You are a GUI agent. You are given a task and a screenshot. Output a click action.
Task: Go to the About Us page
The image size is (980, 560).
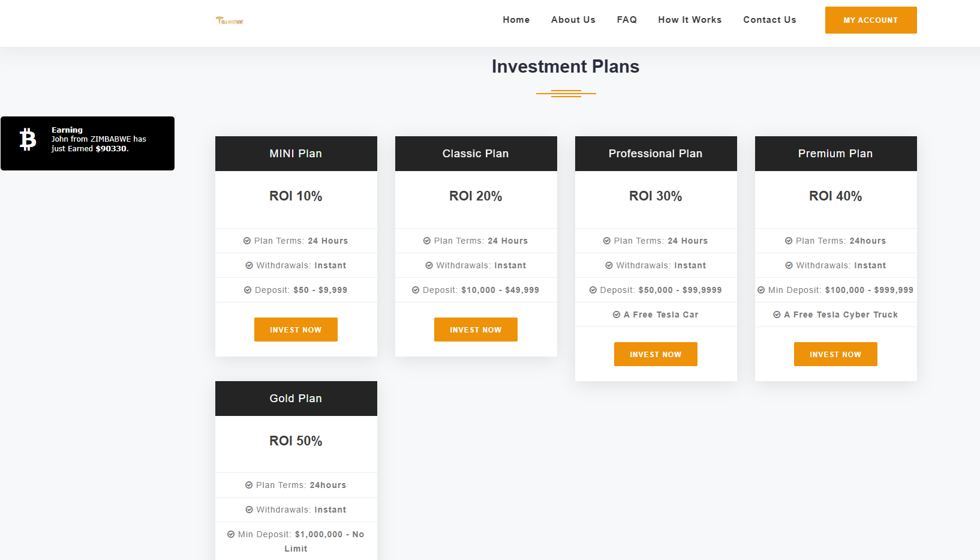(573, 20)
